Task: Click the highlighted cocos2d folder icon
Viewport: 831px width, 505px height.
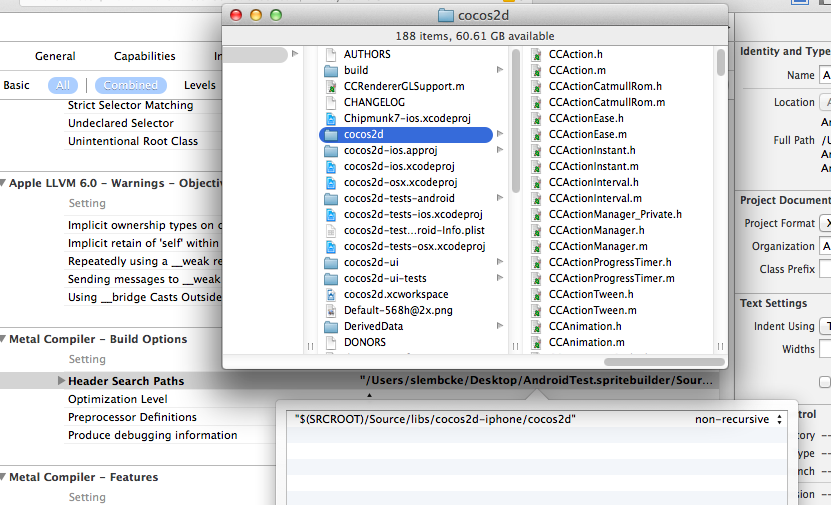Action: click(331, 135)
